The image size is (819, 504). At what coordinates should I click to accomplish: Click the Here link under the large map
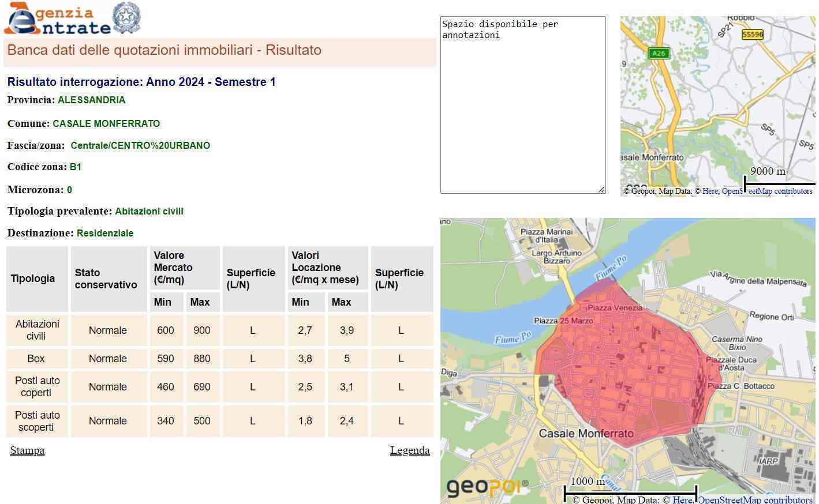coord(682,500)
